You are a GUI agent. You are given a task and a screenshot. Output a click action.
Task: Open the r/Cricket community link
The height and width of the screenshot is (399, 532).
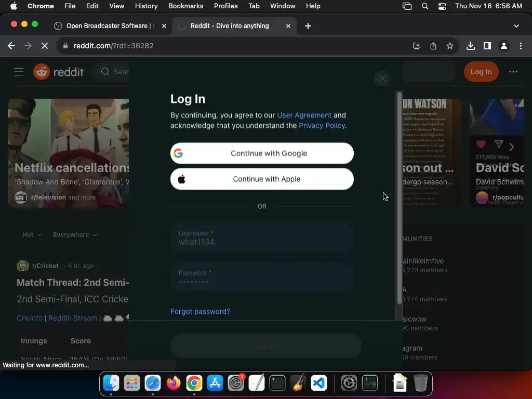pyautogui.click(x=45, y=265)
